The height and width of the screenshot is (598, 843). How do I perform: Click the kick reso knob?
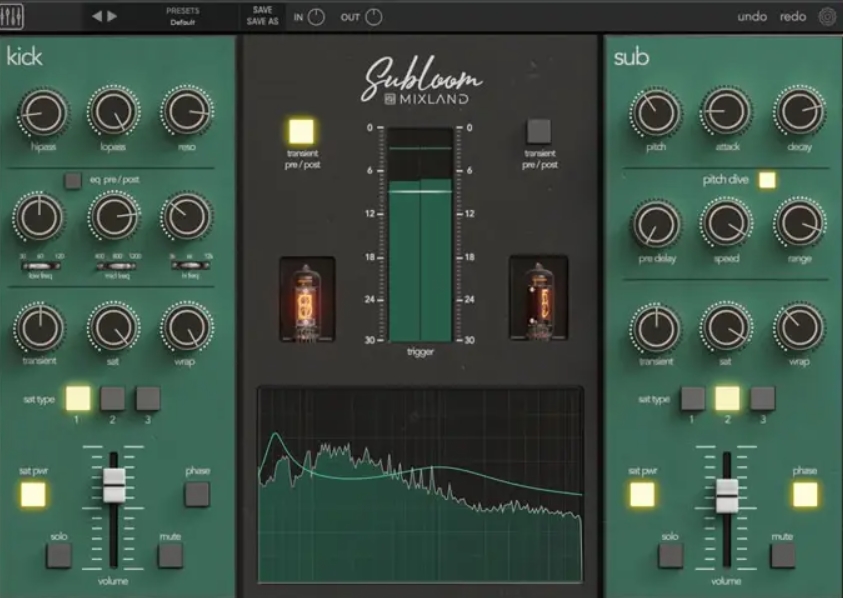[x=187, y=111]
